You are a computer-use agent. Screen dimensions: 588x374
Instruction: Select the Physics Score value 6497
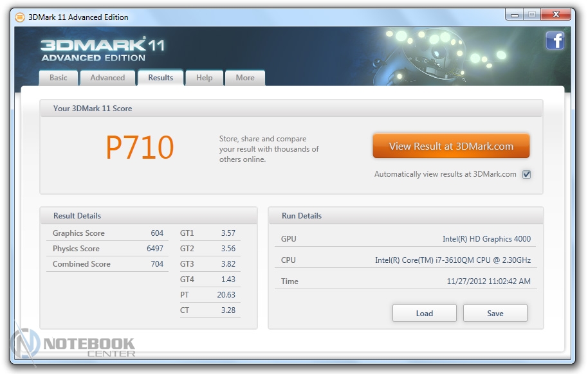tap(154, 249)
